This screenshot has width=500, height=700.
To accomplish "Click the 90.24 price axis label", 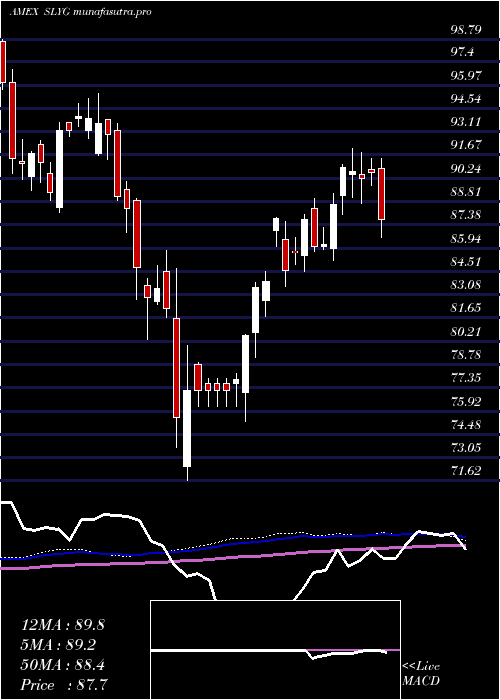I will [466, 169].
